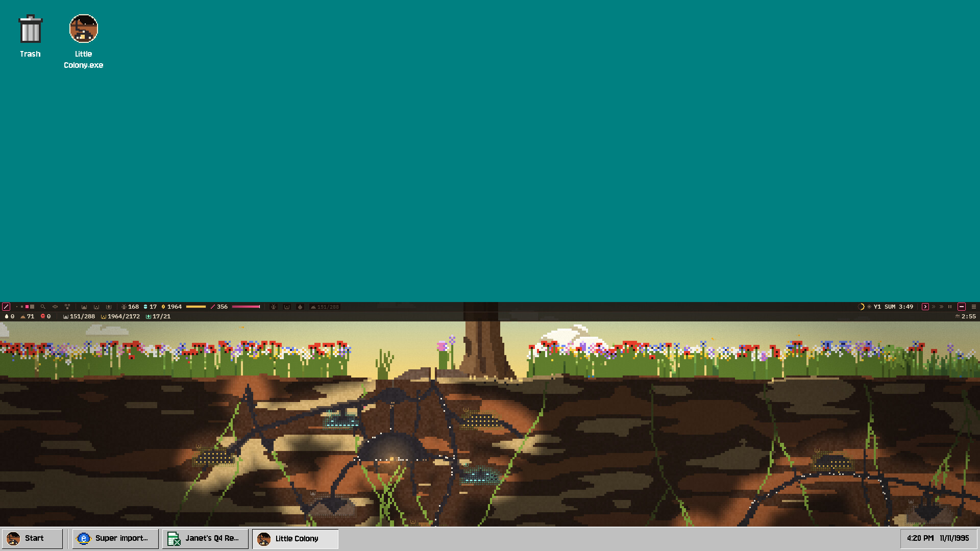Click the dirt mound counter showing 71
This screenshot has height=551, width=980.
[x=28, y=316]
